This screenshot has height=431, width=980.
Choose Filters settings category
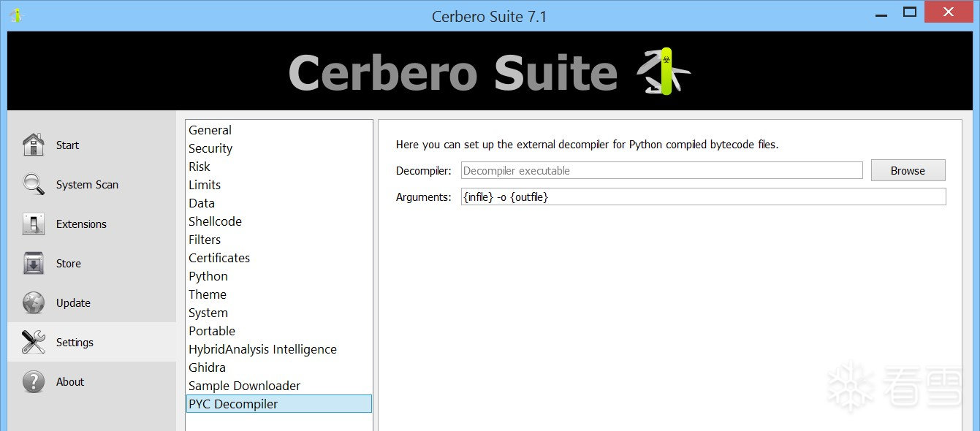click(279, 240)
